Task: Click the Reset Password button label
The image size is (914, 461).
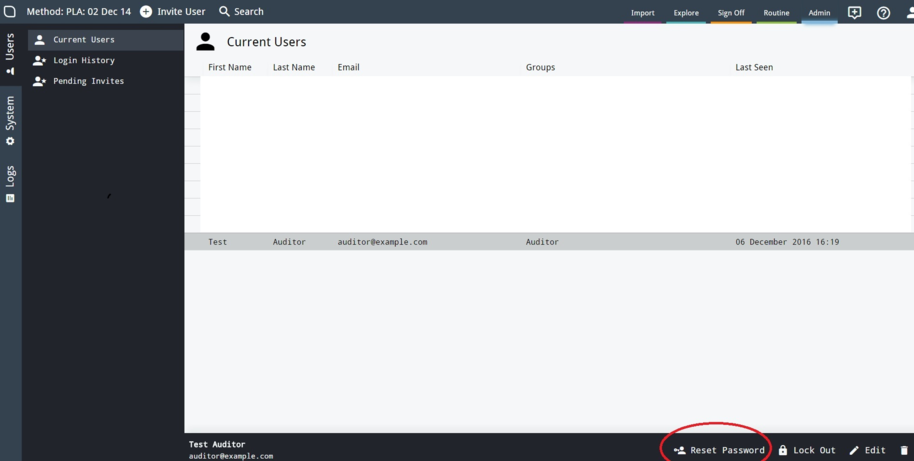Action: pos(727,451)
